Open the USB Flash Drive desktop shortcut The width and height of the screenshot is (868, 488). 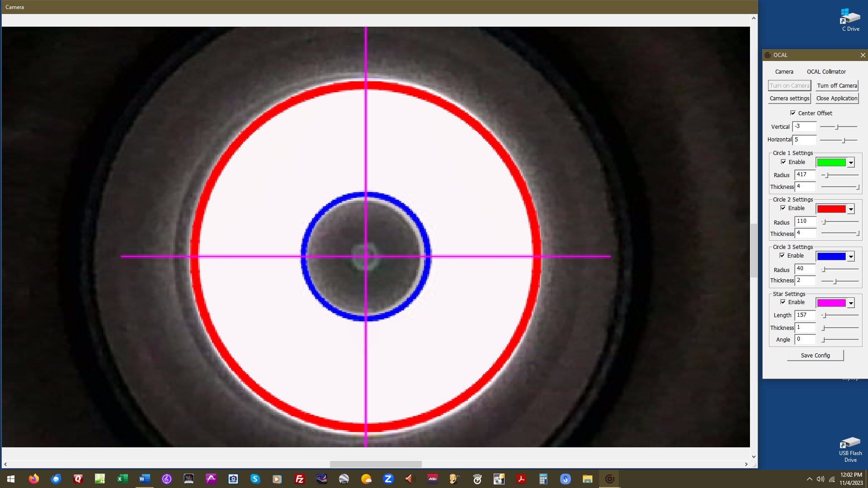[x=850, y=449]
